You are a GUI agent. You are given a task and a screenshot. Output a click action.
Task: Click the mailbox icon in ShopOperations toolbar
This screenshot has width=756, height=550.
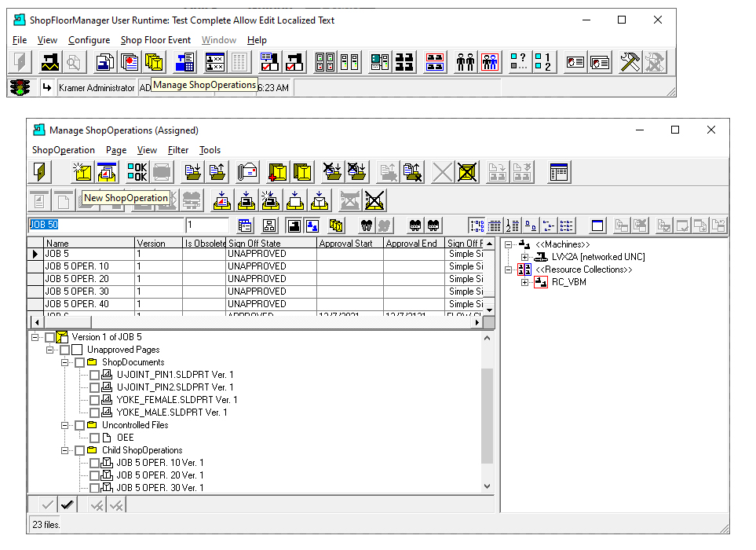coord(247,172)
